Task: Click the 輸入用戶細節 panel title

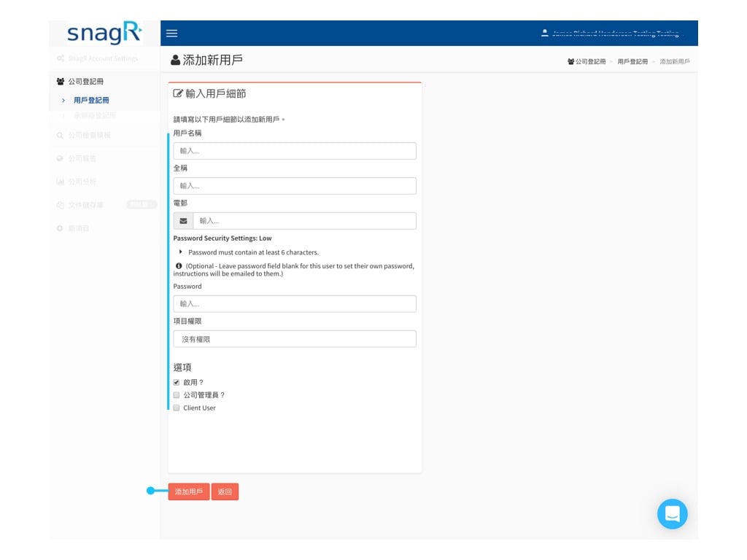Action: tap(215, 93)
